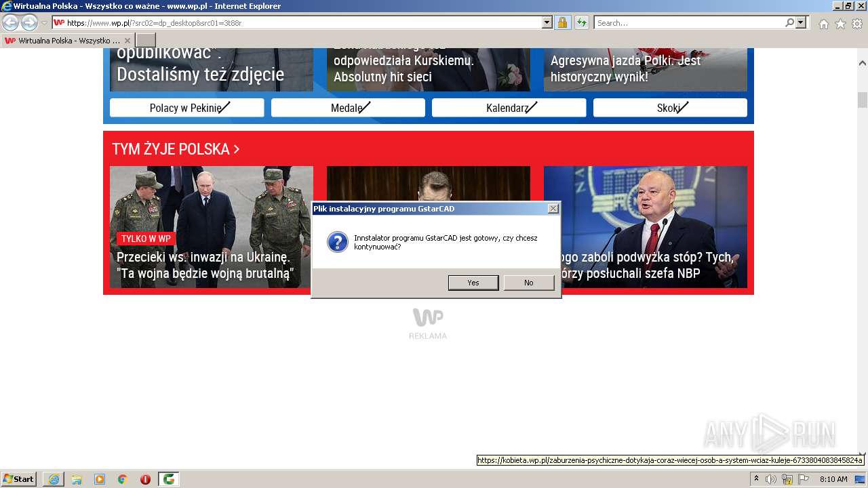Open the Dostaliśmy też zdjęcie article
The image size is (868, 488).
click(212, 68)
